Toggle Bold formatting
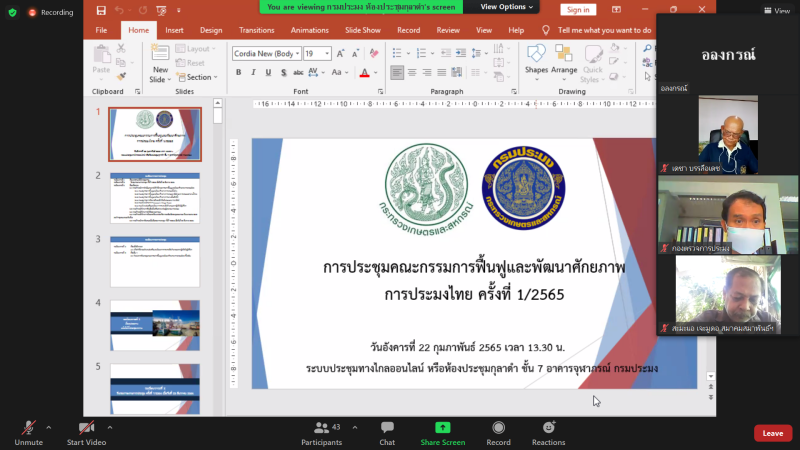Viewport: 800px width, 450px height. click(x=238, y=72)
